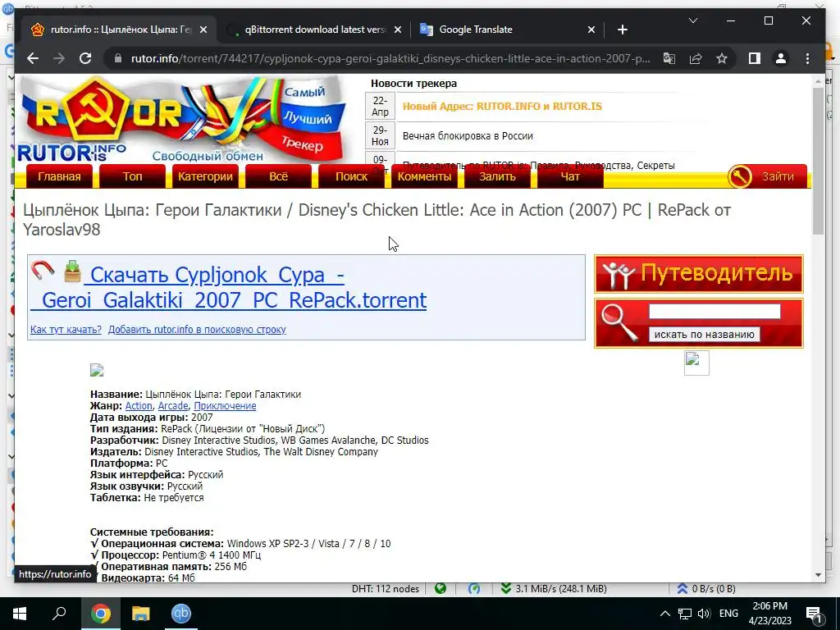
Task: Open news link Новый Адрес: RUTOR.INFO и RUTOR.IS
Action: pos(502,106)
